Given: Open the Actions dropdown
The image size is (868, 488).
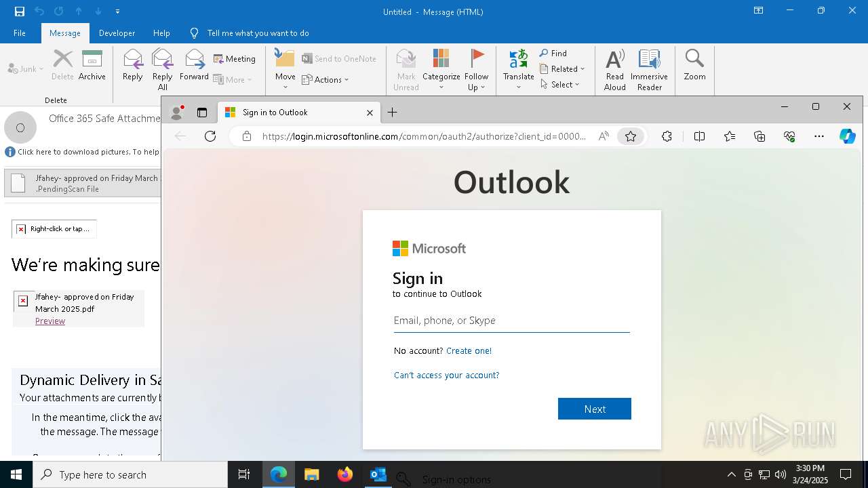Looking at the screenshot, I should coord(325,79).
